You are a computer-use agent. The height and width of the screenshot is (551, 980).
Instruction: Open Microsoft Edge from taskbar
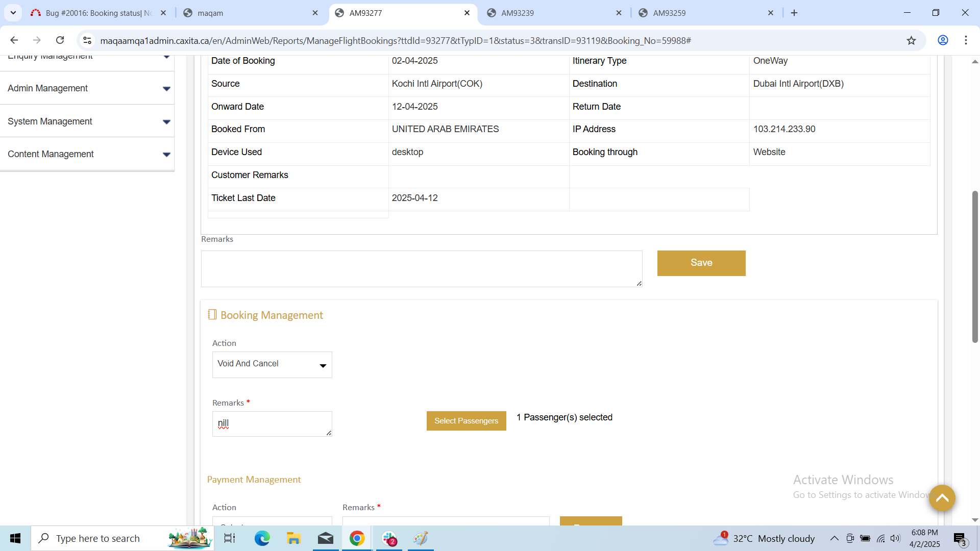pyautogui.click(x=262, y=538)
